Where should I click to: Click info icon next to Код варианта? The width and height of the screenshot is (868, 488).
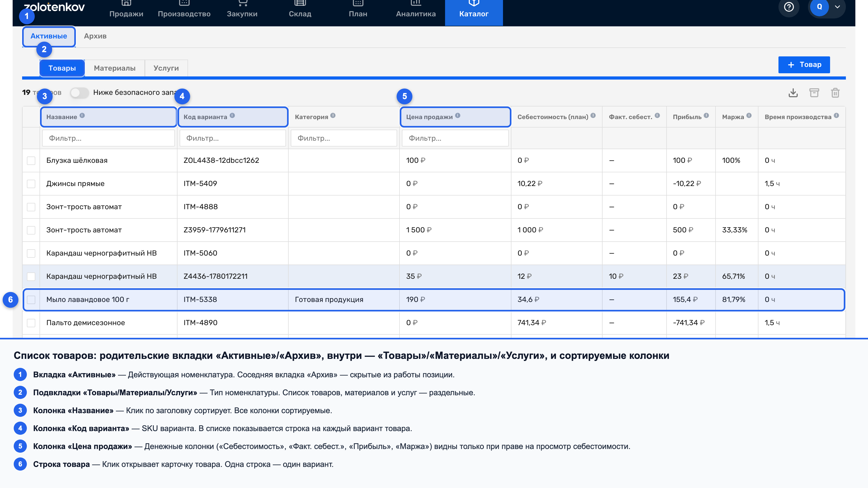click(232, 115)
